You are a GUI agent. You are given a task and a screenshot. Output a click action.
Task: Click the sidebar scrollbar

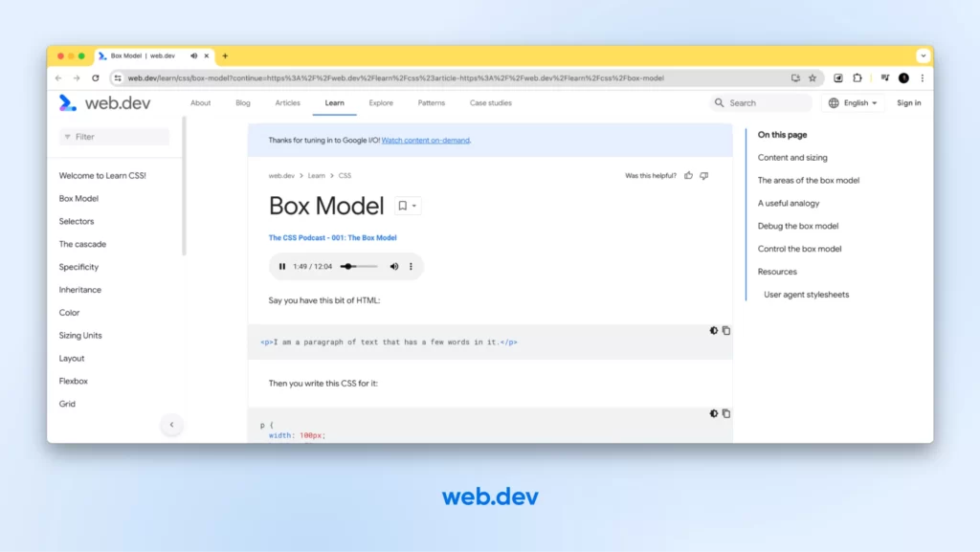point(184,187)
